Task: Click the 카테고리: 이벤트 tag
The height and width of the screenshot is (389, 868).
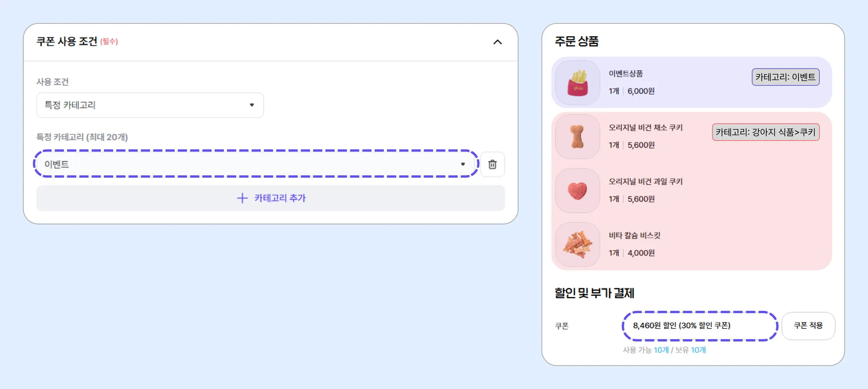Action: pos(785,77)
